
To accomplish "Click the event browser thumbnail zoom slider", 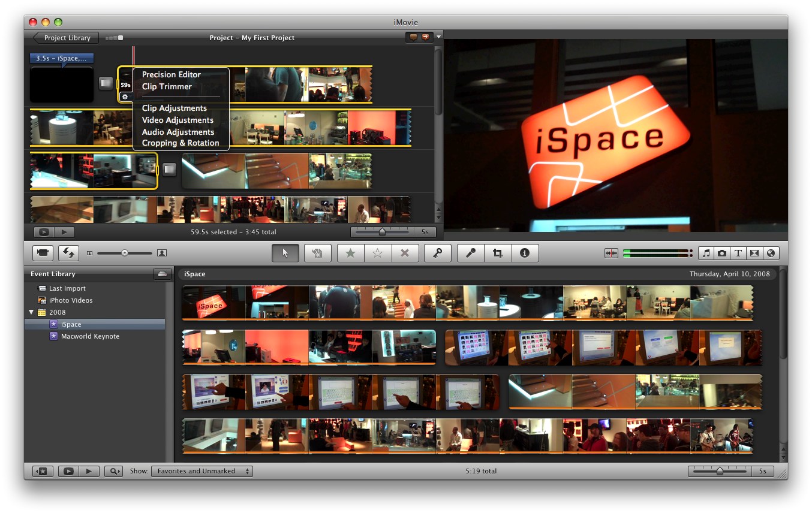I will tap(720, 471).
